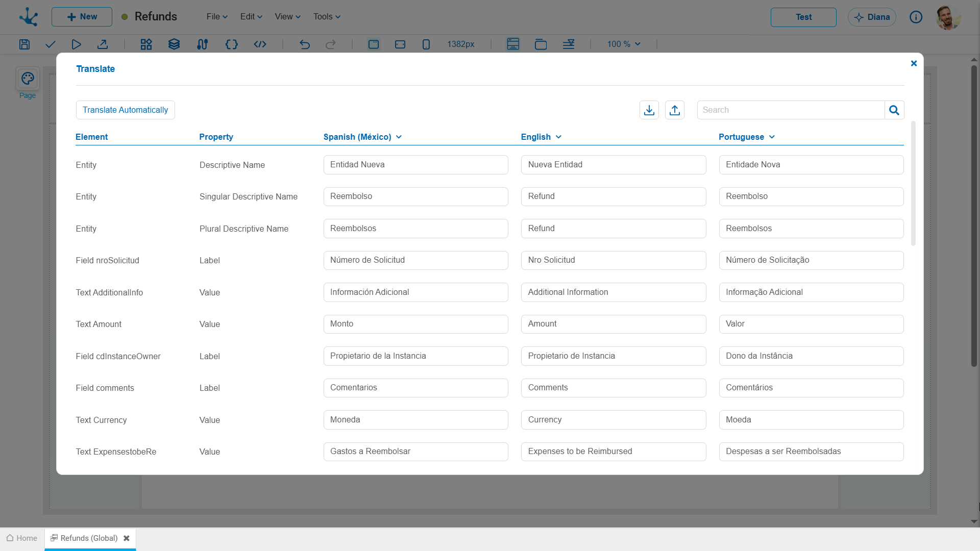Click the Search input field

[x=791, y=110]
